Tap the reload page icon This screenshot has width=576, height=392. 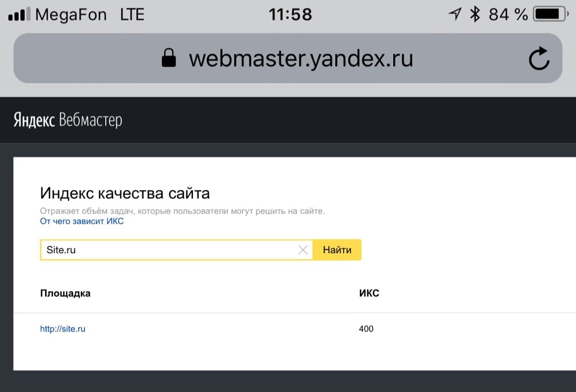tap(539, 58)
